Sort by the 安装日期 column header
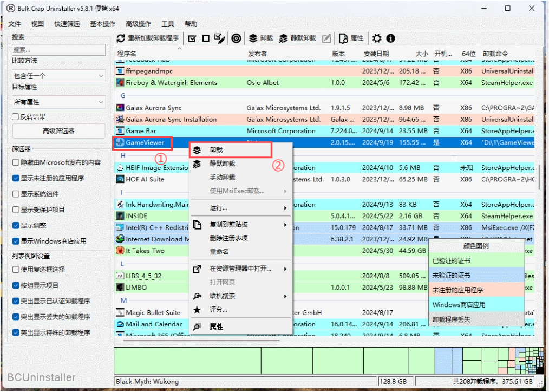The width and height of the screenshot is (549, 392). [x=376, y=54]
